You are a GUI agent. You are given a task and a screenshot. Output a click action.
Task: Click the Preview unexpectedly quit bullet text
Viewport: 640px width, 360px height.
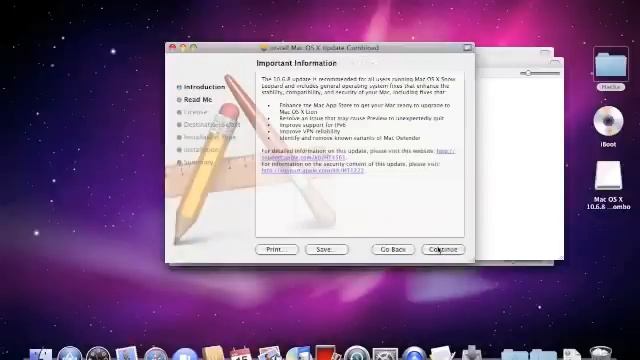[x=362, y=118]
